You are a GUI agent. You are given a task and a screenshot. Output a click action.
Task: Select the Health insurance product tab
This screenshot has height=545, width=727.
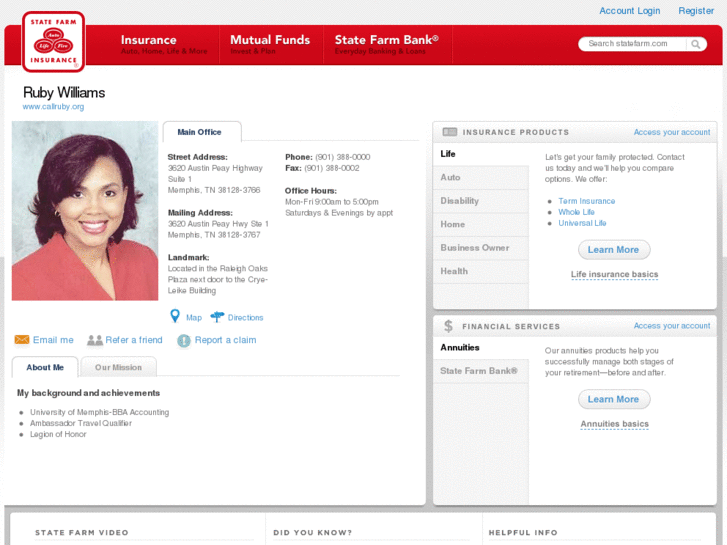(481, 271)
